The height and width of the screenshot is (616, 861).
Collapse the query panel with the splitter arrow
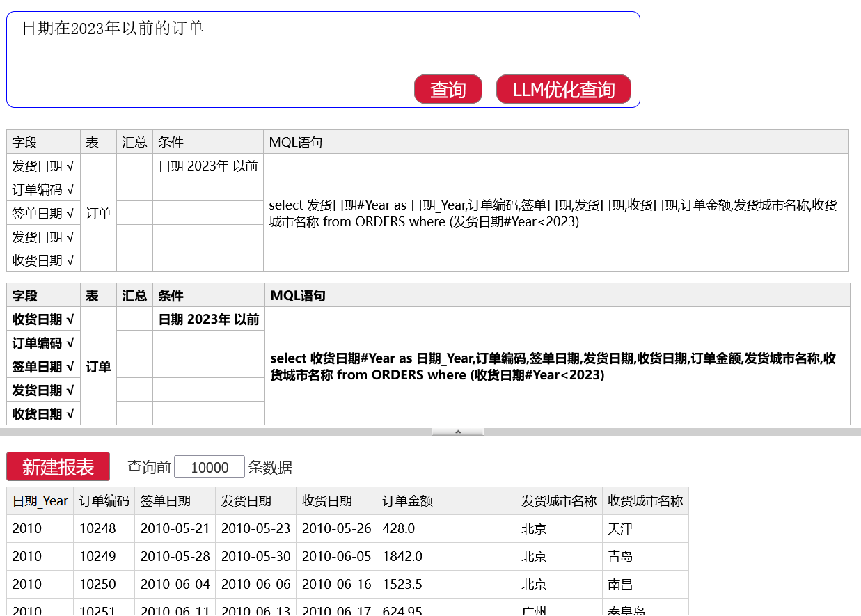click(457, 432)
